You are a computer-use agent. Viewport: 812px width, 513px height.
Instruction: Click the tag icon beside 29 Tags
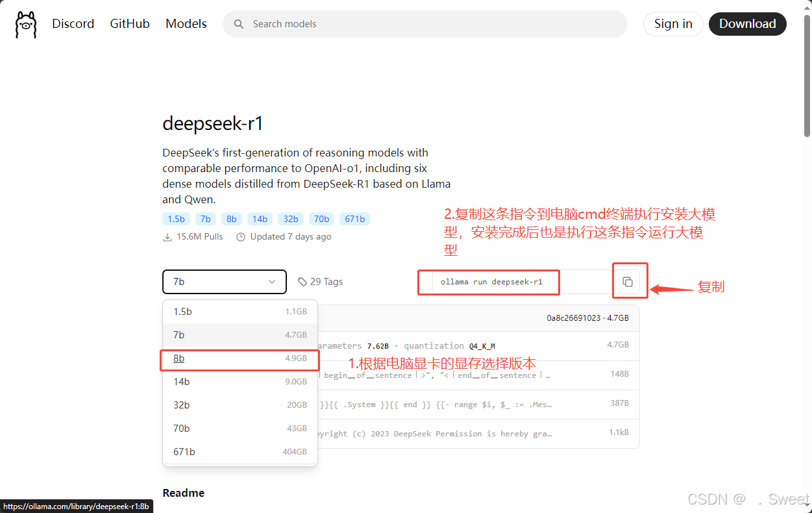[x=302, y=282]
